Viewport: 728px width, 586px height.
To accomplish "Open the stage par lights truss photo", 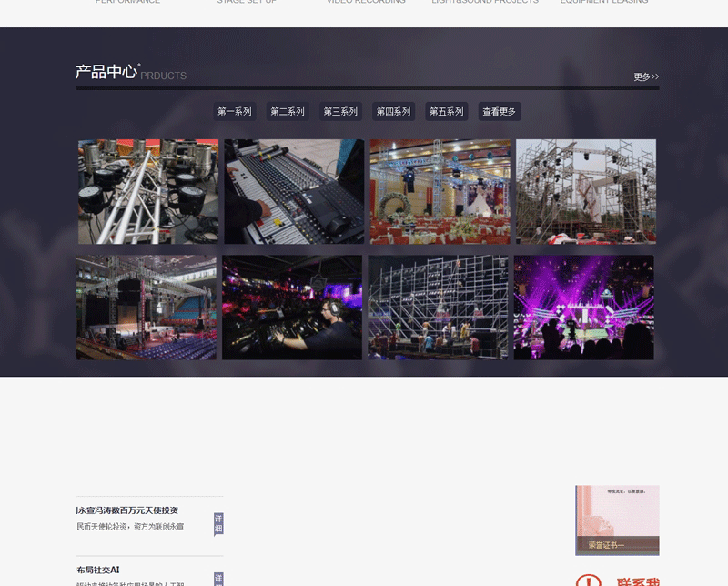I will click(148, 191).
